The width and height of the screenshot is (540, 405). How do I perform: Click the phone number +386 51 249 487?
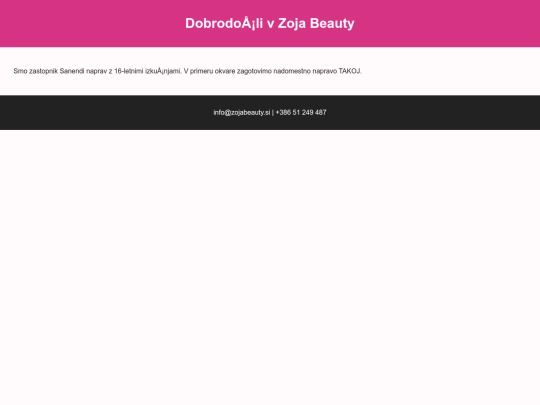click(301, 113)
